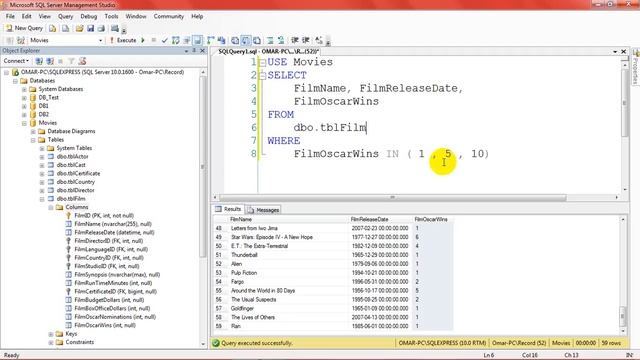Switch to Results to Grid

coord(246,40)
